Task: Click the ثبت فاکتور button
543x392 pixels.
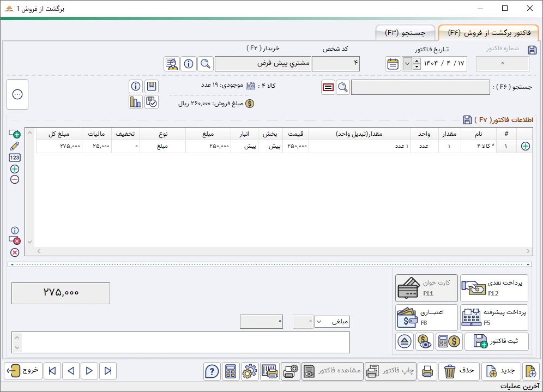Action: click(x=496, y=342)
